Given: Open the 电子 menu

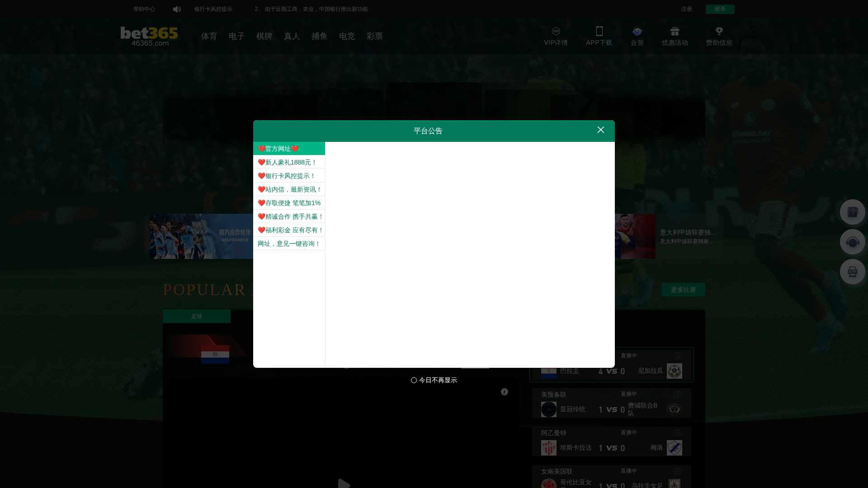Looking at the screenshot, I should [x=236, y=36].
